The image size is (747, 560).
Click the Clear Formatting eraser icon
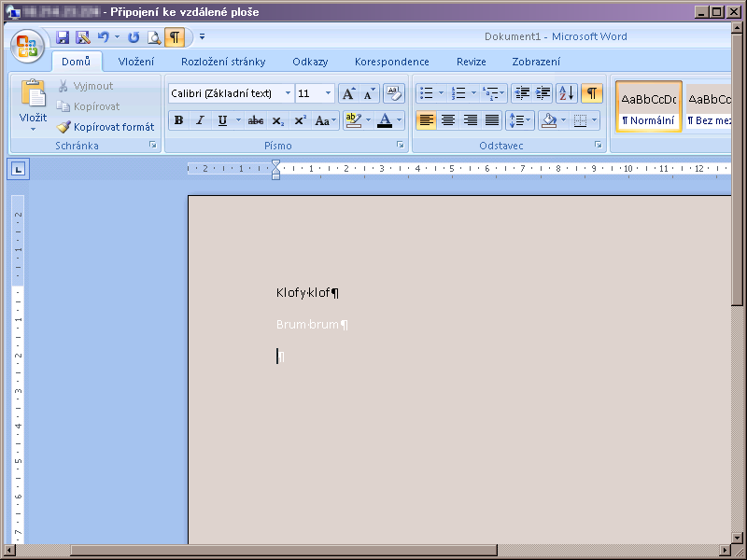394,93
